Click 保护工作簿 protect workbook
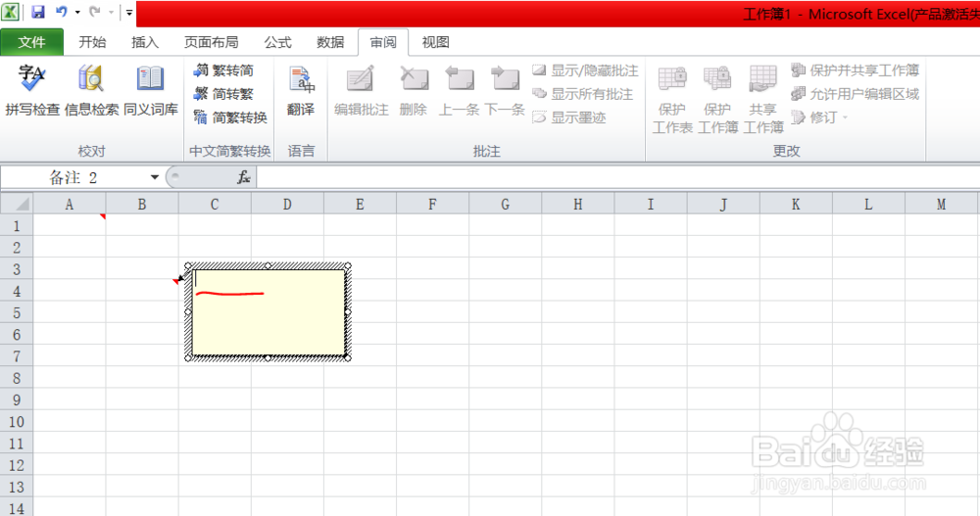The width and height of the screenshot is (980, 516). click(x=717, y=100)
